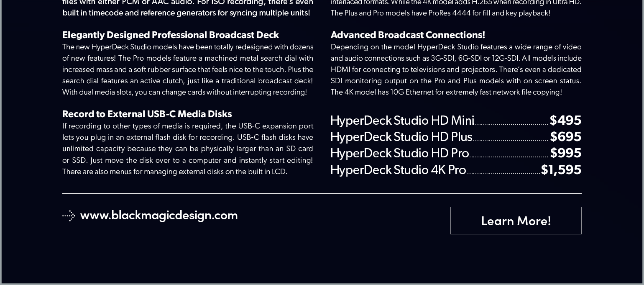Click the sentence about ProRes 4444 fill and key playback
644x285 pixels.
coord(440,13)
